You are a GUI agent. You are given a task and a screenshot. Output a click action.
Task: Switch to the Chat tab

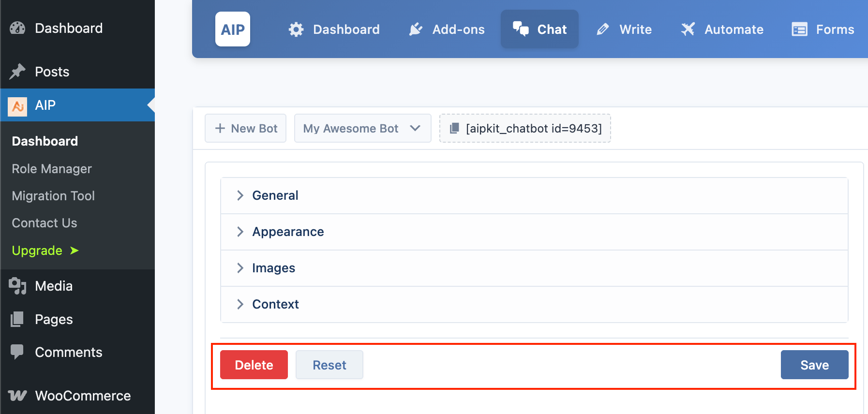[539, 29]
